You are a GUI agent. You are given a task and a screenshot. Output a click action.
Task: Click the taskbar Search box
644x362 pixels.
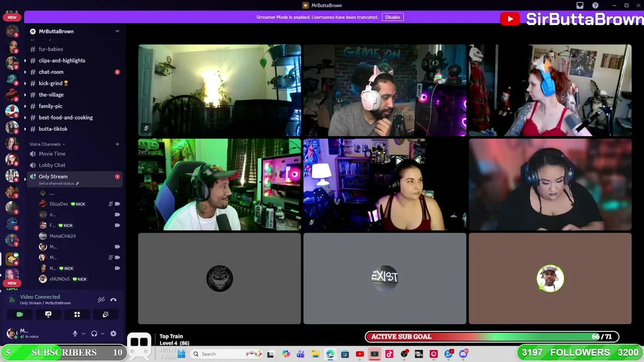tap(226, 354)
